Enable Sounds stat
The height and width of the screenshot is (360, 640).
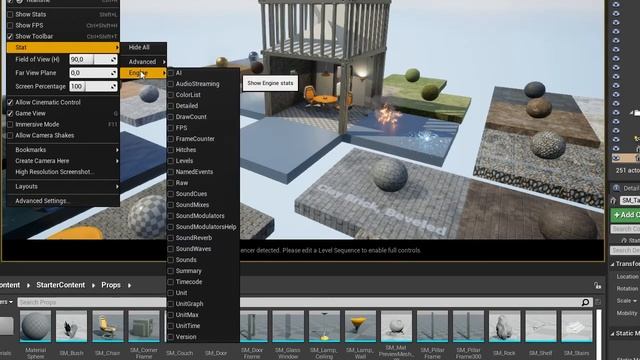point(171,260)
